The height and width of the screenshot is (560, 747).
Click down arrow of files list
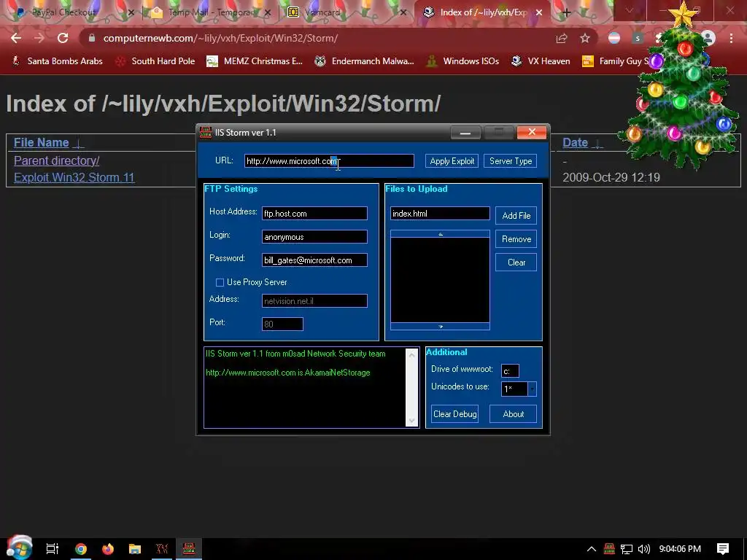(440, 327)
